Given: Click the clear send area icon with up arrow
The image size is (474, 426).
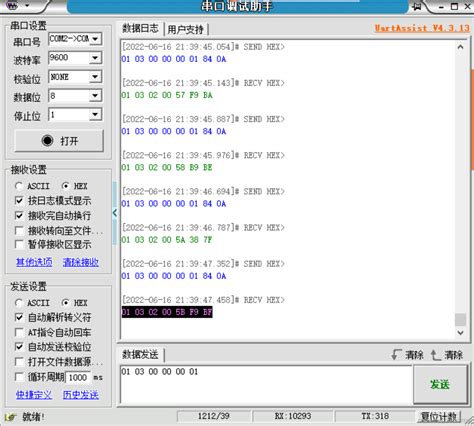Looking at the screenshot, I should (435, 355).
